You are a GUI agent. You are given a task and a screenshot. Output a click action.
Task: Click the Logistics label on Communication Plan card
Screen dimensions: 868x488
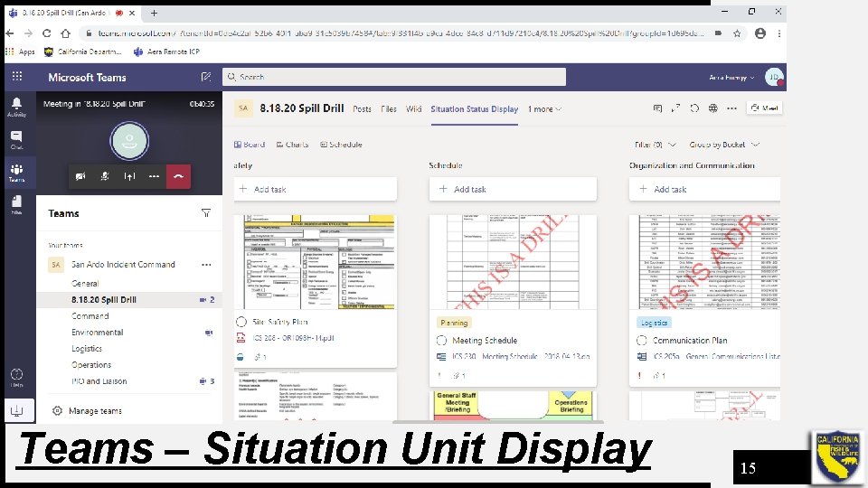654,323
